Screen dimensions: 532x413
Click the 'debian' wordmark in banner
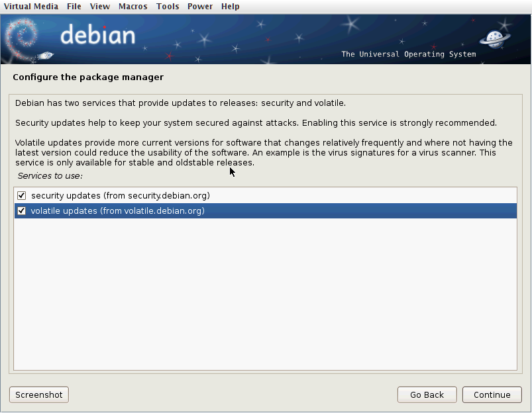(x=97, y=34)
